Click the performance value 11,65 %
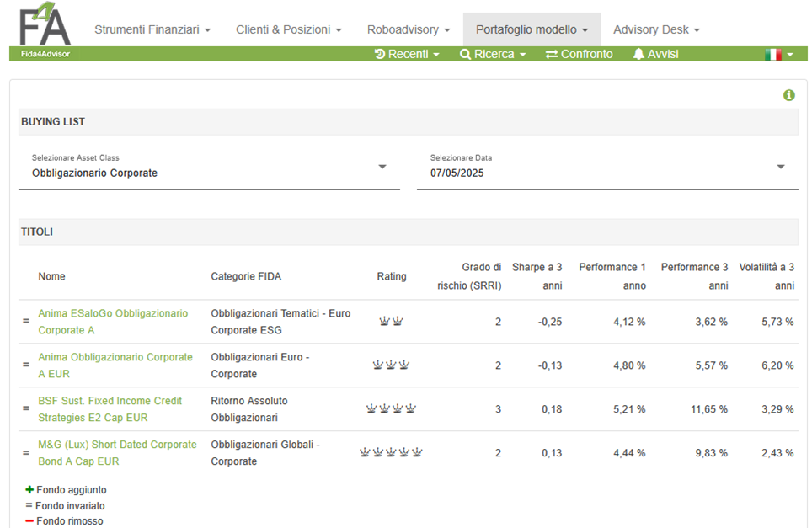The width and height of the screenshot is (812, 528). coord(709,409)
